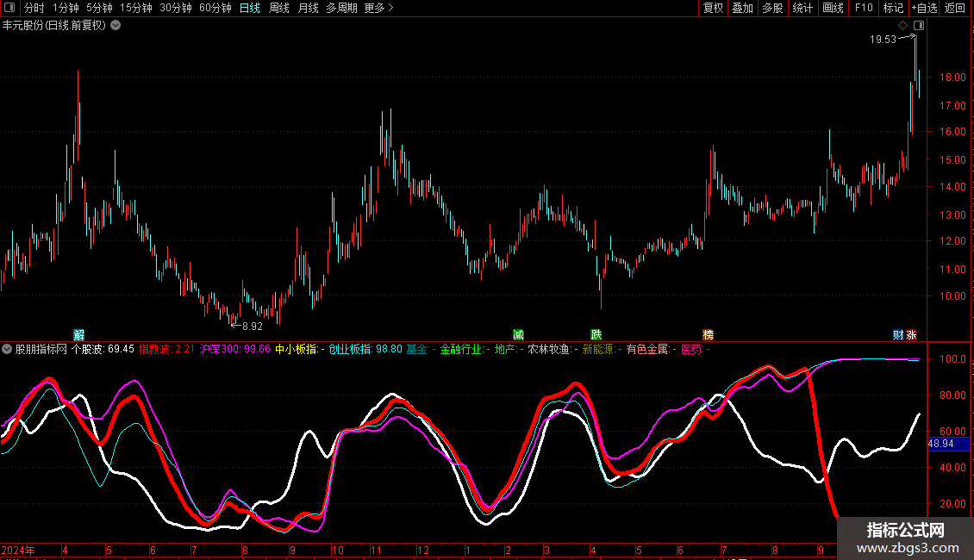Click the 跌 event marker icon
The height and width of the screenshot is (560, 974).
(596, 334)
